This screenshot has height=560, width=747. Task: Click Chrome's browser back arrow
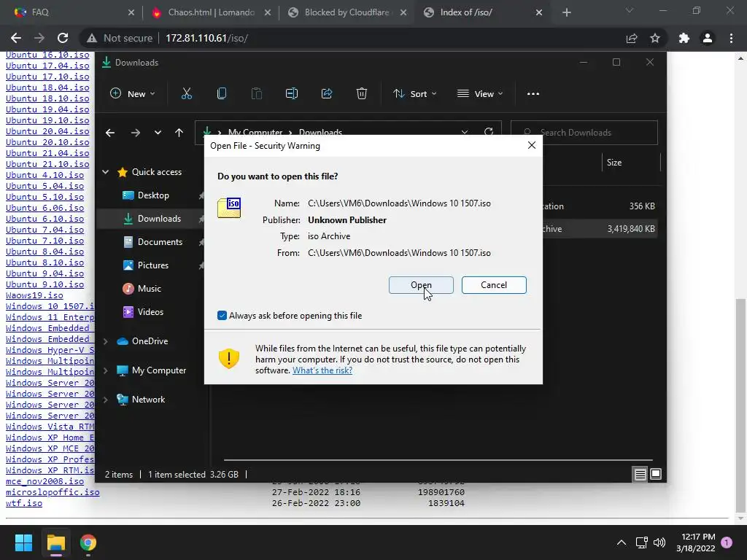(16, 38)
